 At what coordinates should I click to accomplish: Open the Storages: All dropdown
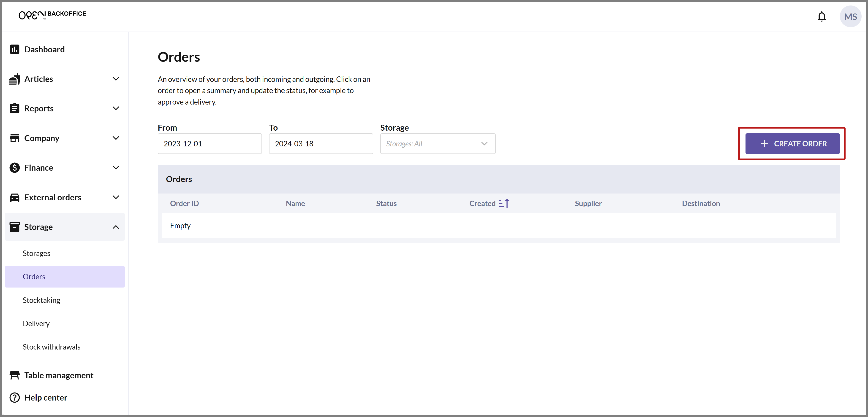[x=438, y=144]
